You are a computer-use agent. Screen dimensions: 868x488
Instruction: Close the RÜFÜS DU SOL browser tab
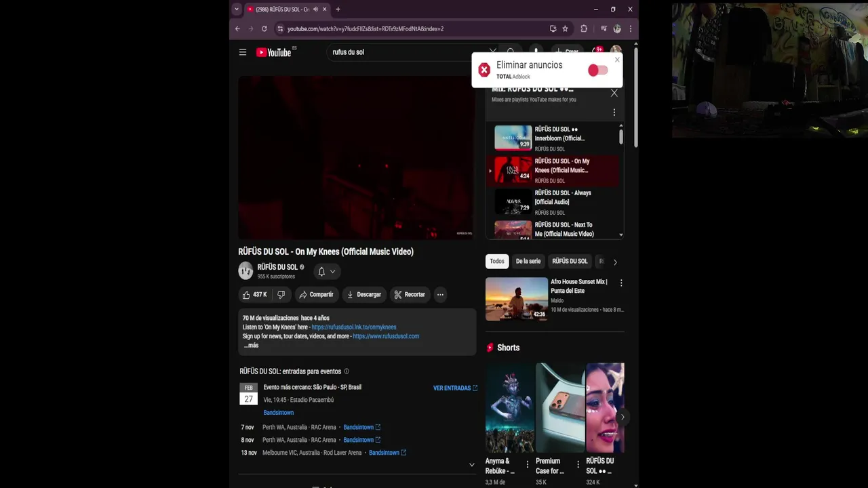point(324,9)
